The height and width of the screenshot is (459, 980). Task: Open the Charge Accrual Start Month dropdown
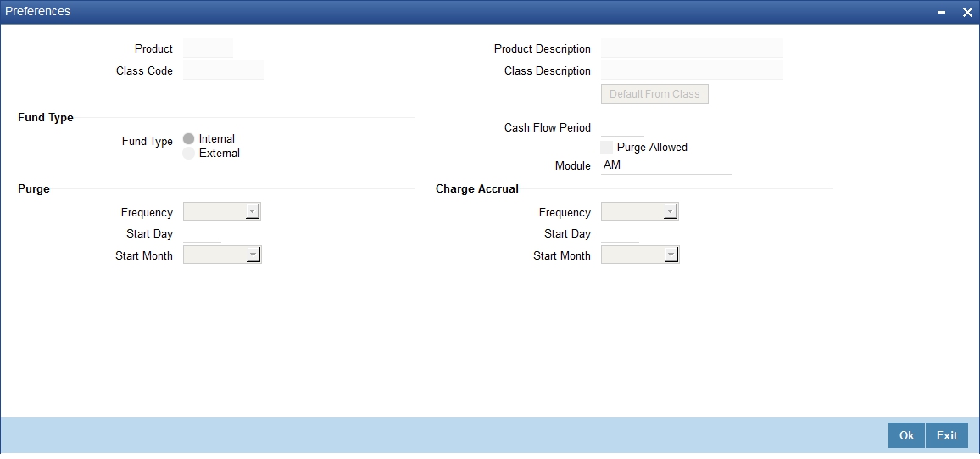(x=639, y=255)
